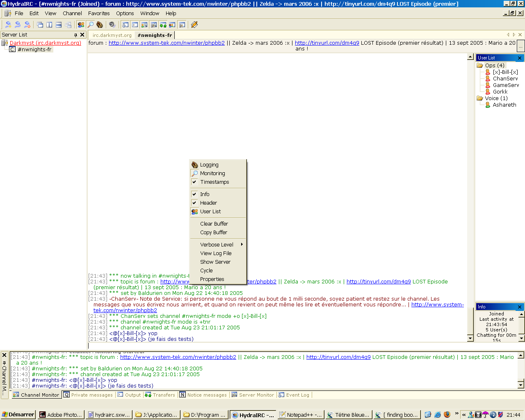Click the Cascade windows toolbar icon
This screenshot has height=420, width=525.
(x=40, y=25)
